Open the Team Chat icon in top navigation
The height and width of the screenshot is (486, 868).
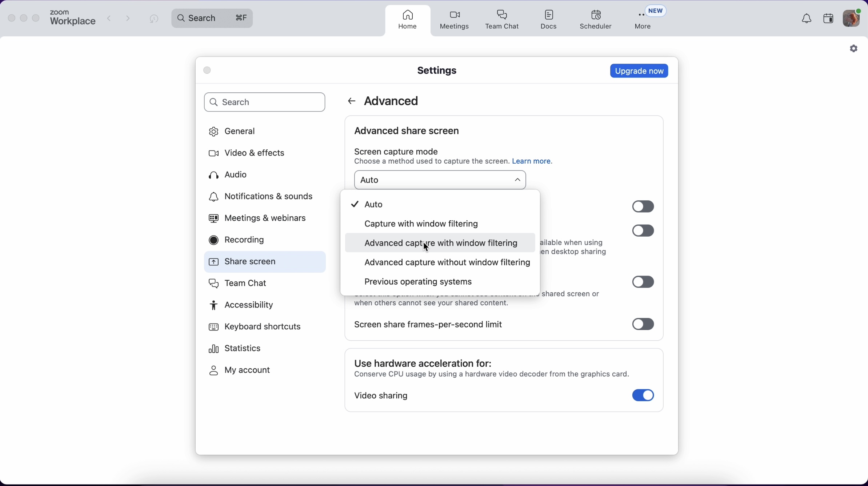(x=503, y=20)
